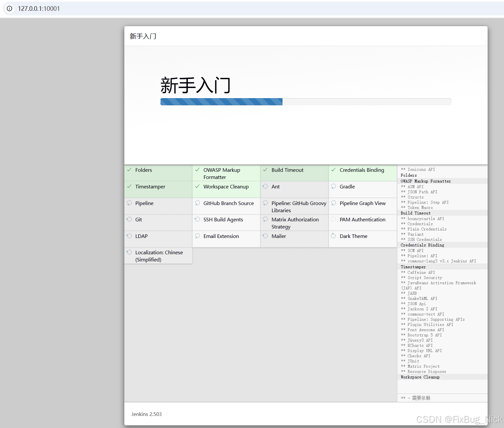This screenshot has height=428, width=504.
Task: Click the spinner icon beside Email Extension
Action: pyautogui.click(x=197, y=236)
